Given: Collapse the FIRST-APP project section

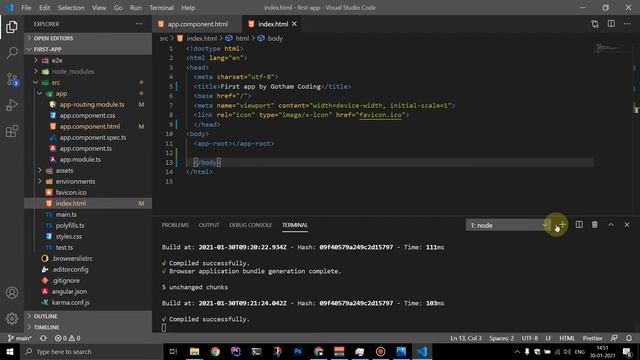Looking at the screenshot, I should [x=88, y=49].
